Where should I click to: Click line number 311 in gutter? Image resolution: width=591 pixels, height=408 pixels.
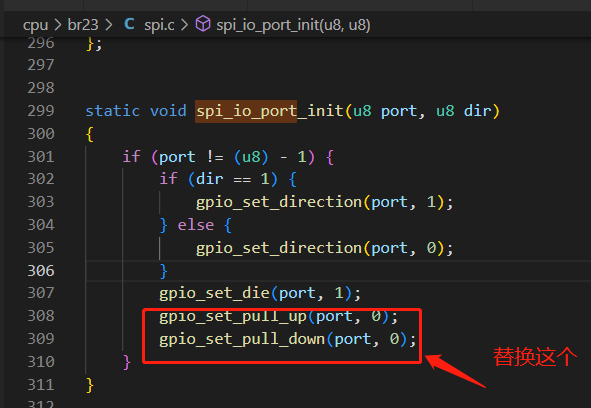pyautogui.click(x=41, y=385)
